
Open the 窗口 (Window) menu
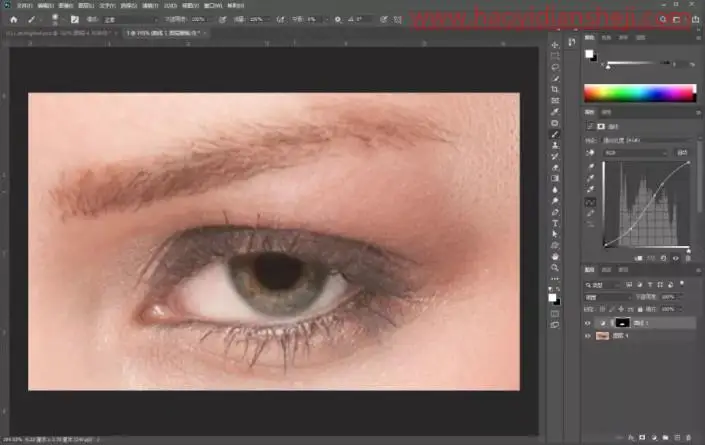pos(213,6)
